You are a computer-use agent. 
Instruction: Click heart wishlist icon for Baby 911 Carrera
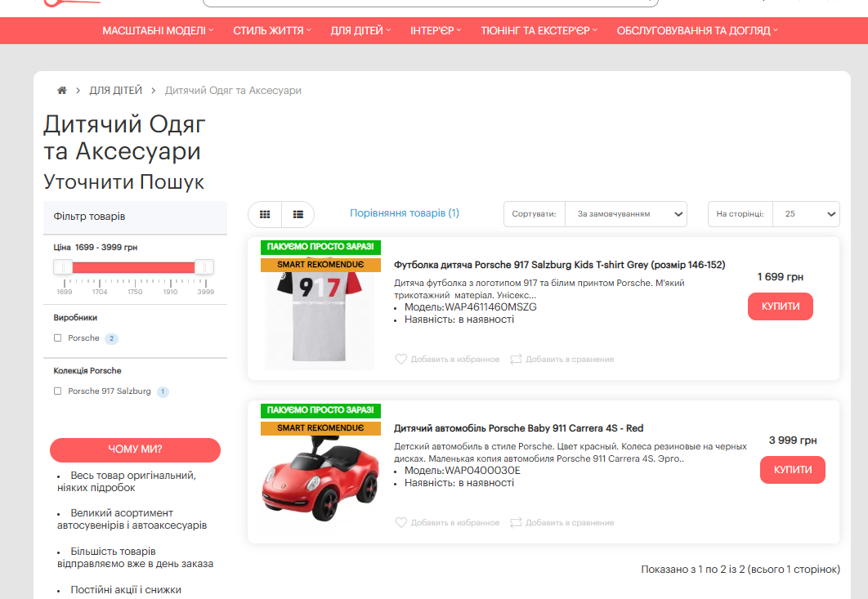point(400,522)
